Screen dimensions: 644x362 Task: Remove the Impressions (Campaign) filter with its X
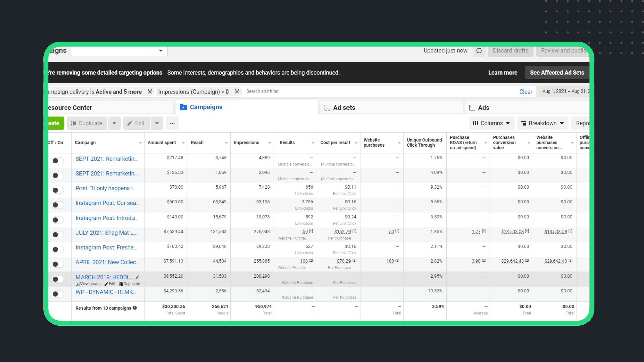pyautogui.click(x=237, y=92)
